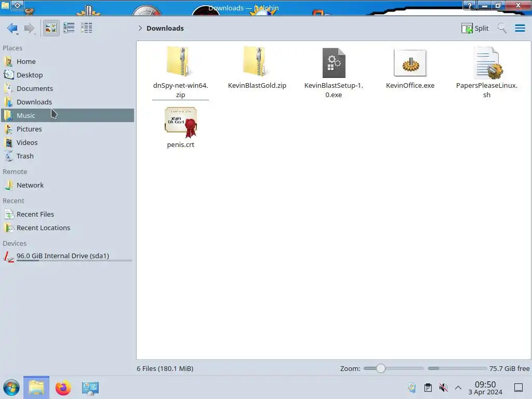Open the search magnifier tool

coord(502,28)
